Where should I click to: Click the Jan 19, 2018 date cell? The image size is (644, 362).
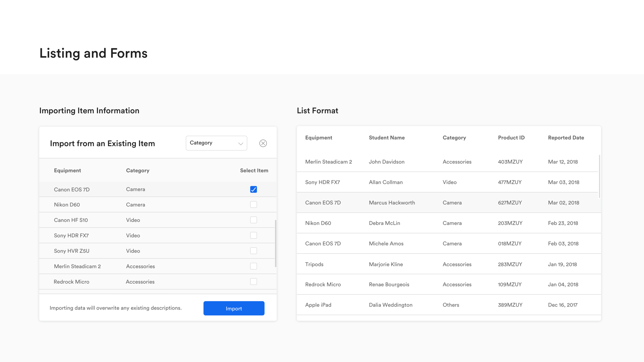(562, 264)
